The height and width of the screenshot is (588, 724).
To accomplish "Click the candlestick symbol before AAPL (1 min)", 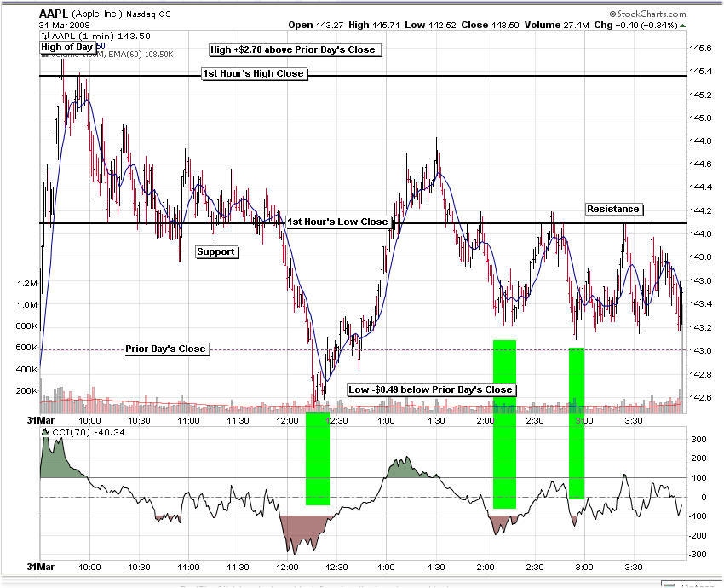I will (x=45, y=36).
